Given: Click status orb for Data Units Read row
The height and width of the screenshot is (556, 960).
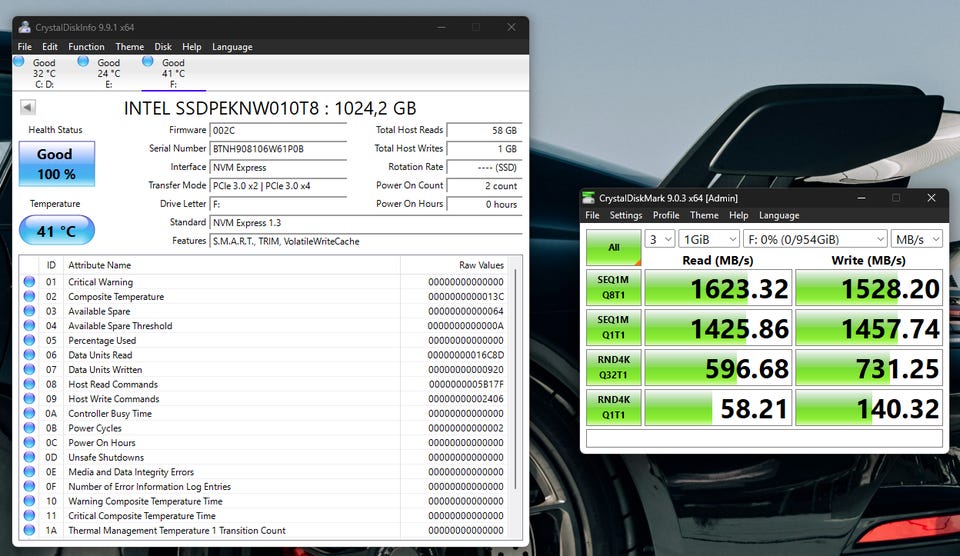Looking at the screenshot, I should [x=29, y=355].
